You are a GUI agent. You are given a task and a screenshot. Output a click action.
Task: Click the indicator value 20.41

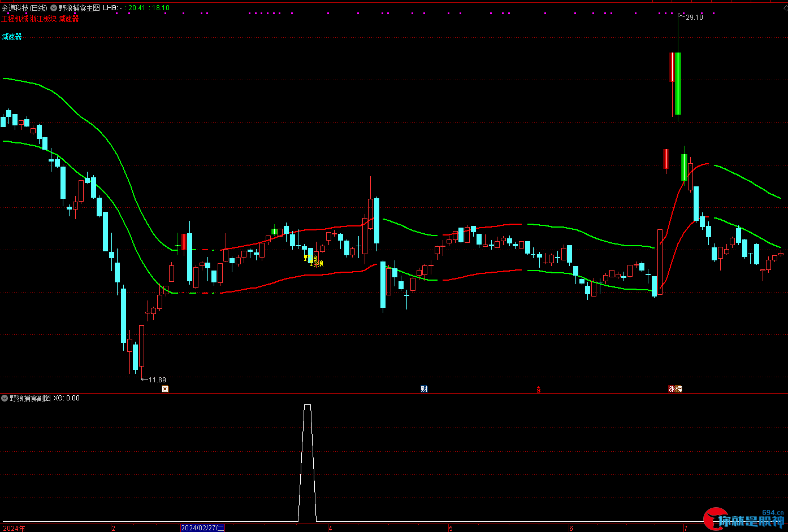(136, 8)
